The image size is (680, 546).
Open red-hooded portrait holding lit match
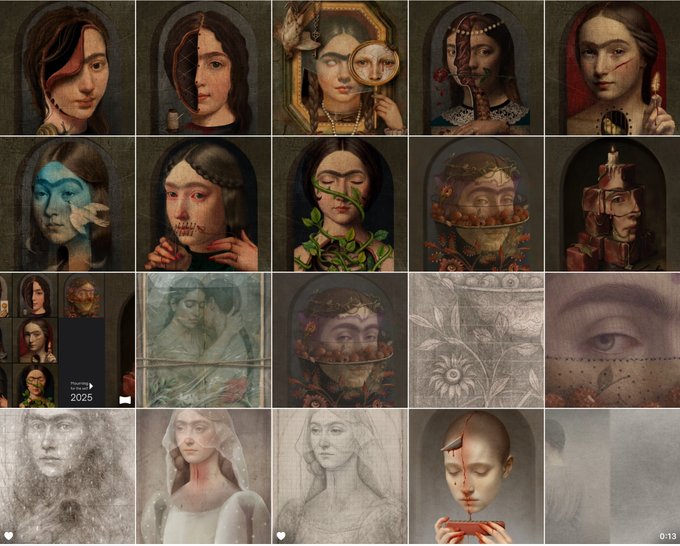pos(613,67)
